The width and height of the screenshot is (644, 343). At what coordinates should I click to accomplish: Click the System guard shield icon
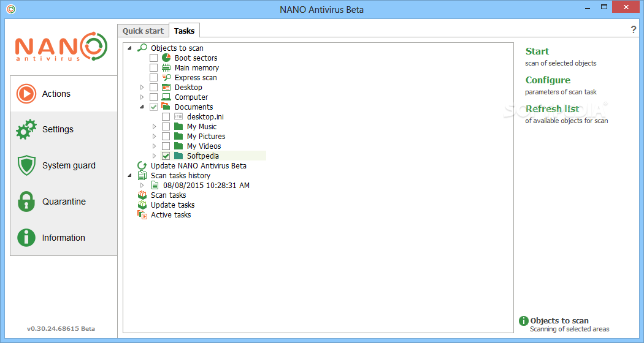tap(26, 165)
